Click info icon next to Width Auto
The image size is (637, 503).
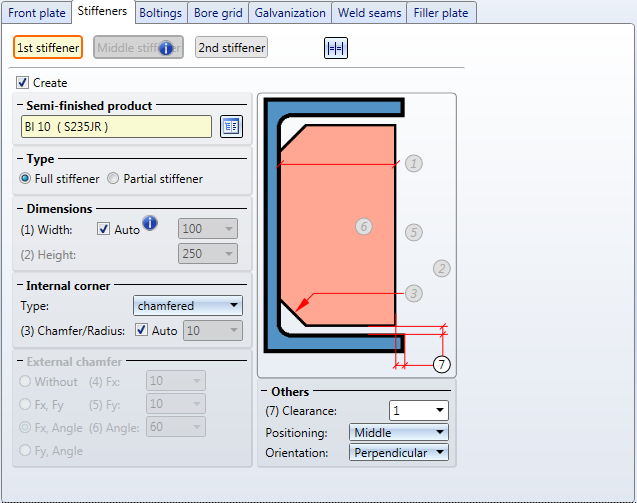click(x=150, y=223)
